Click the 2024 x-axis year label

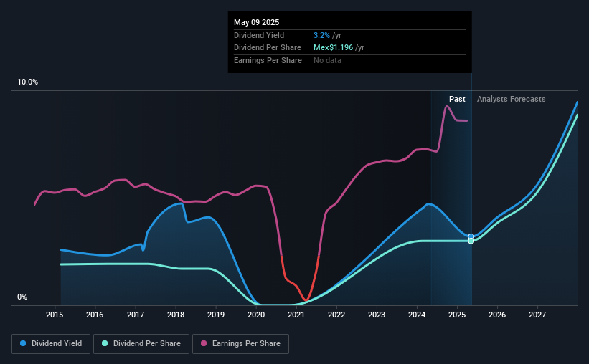(417, 315)
